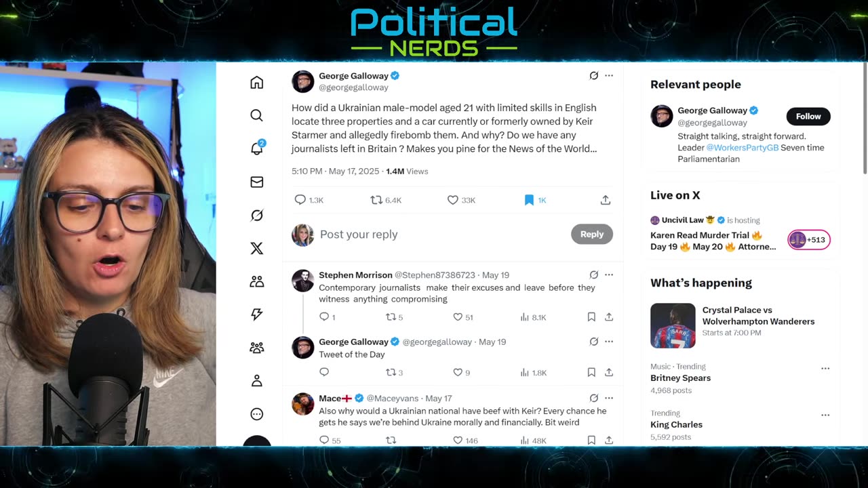This screenshot has height=488, width=868.
Task: Focus the Post your reply field
Action: point(441,235)
